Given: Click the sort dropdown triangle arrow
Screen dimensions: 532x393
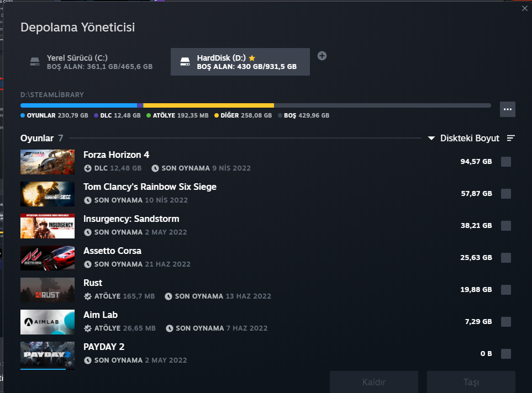Looking at the screenshot, I should (431, 139).
